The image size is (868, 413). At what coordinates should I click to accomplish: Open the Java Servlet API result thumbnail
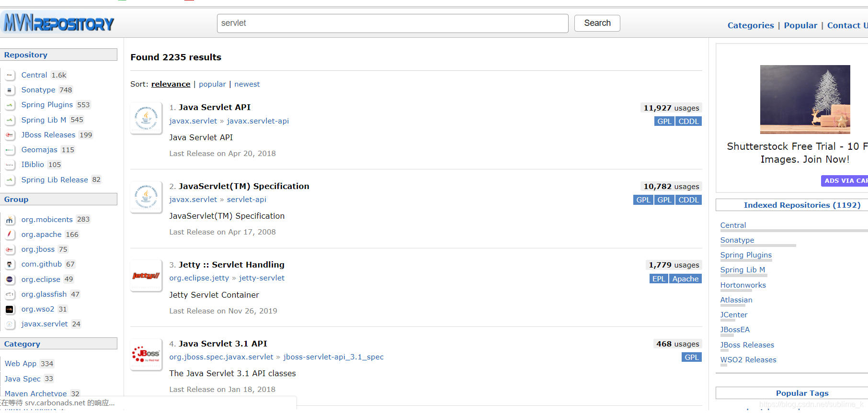[146, 118]
